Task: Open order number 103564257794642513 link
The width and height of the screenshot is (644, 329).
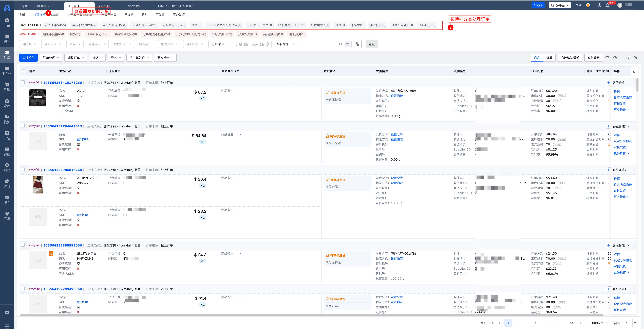Action: (x=63, y=126)
